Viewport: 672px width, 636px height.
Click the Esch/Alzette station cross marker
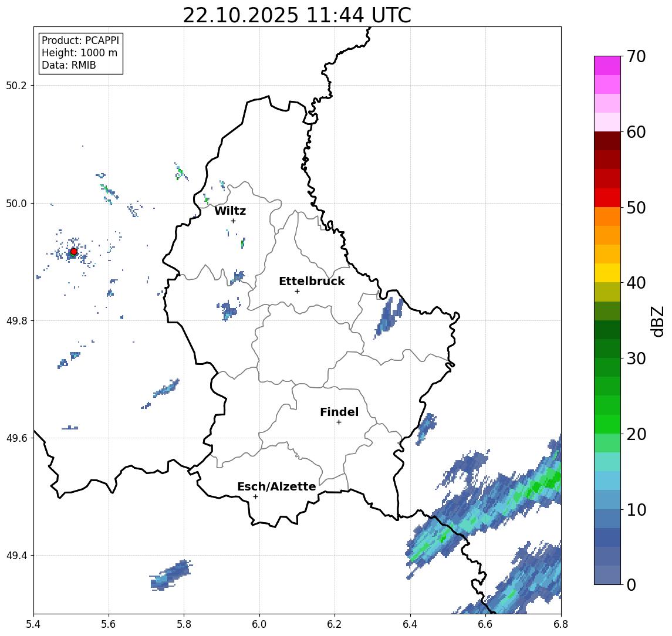point(255,497)
